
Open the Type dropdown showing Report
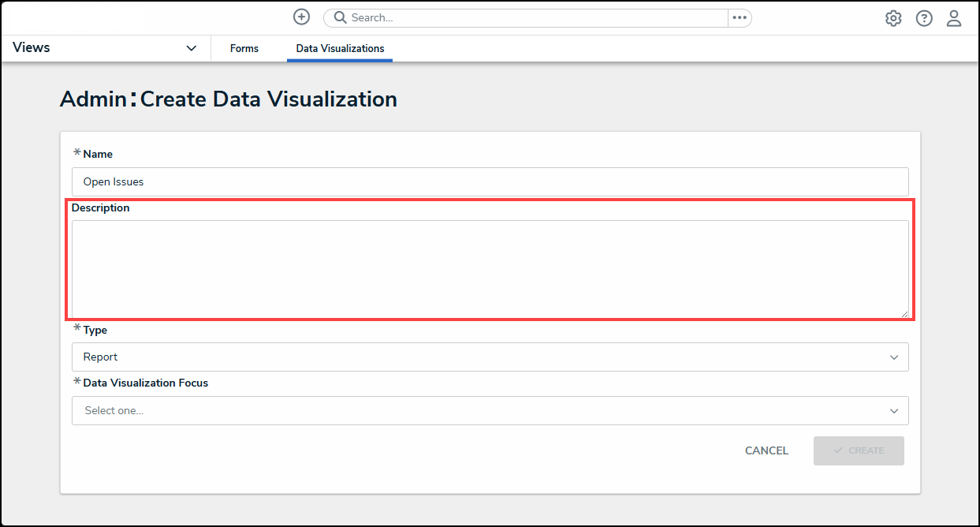coord(490,357)
